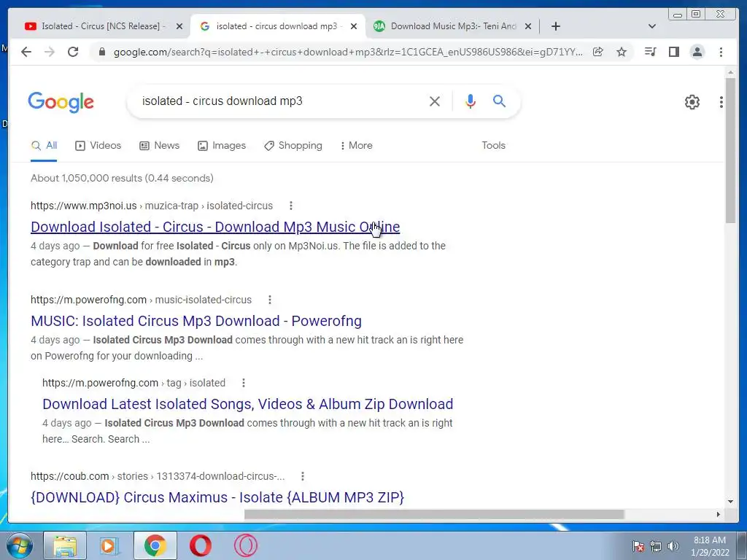Screen dimensions: 747x560
Task: Open the Chrome three-dot menu
Action: pyautogui.click(x=721, y=52)
